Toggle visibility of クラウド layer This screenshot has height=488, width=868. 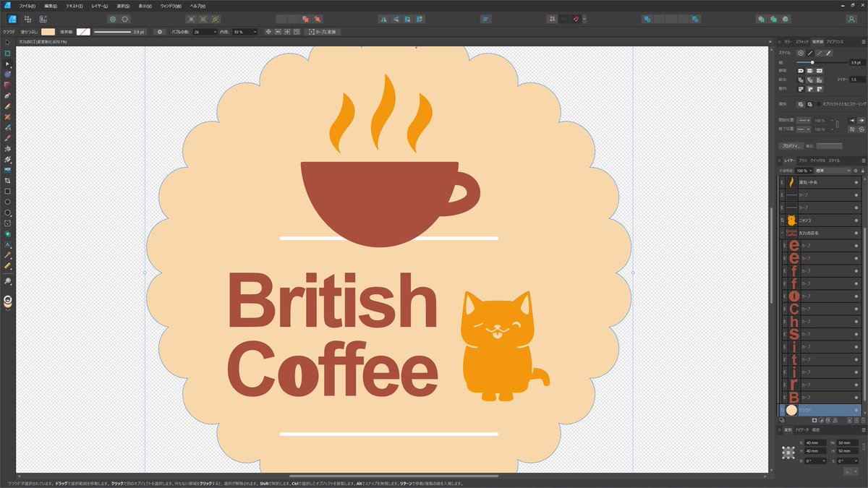pyautogui.click(x=856, y=410)
